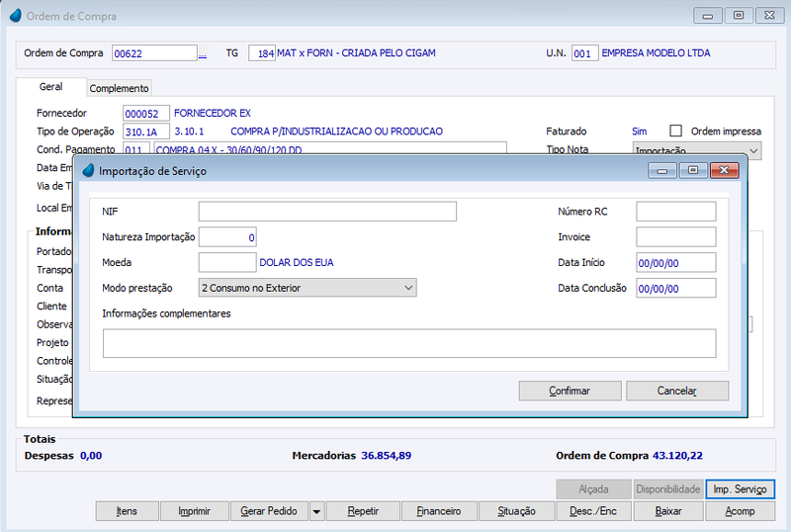The height and width of the screenshot is (532, 791).
Task: Click the Importação de Serviço window icon
Action: tap(88, 171)
